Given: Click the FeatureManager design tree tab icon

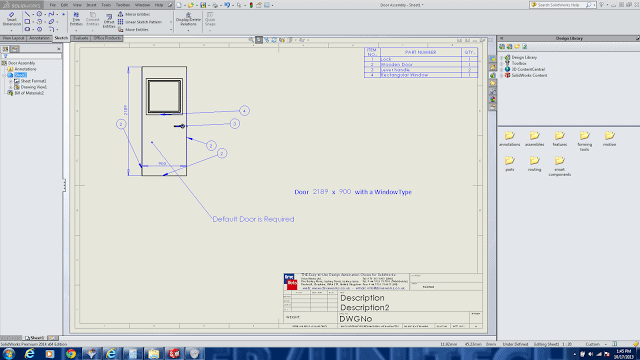Looking at the screenshot, I should (x=5, y=49).
